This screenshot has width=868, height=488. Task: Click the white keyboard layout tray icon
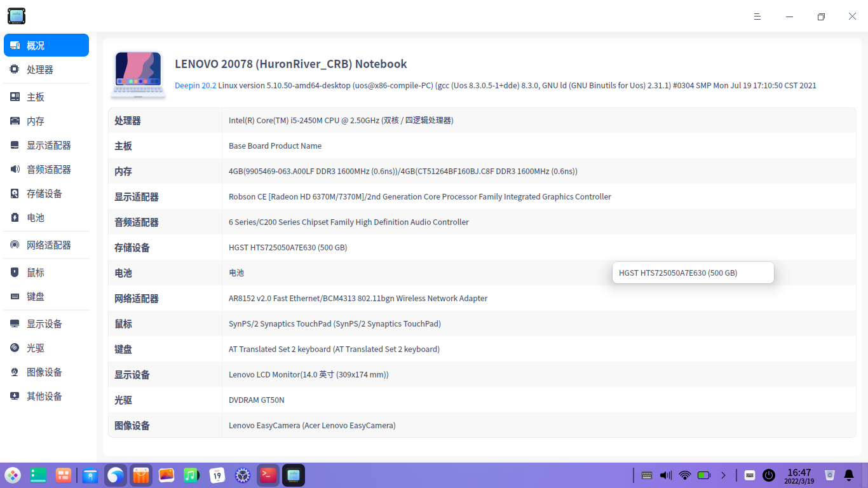750,475
